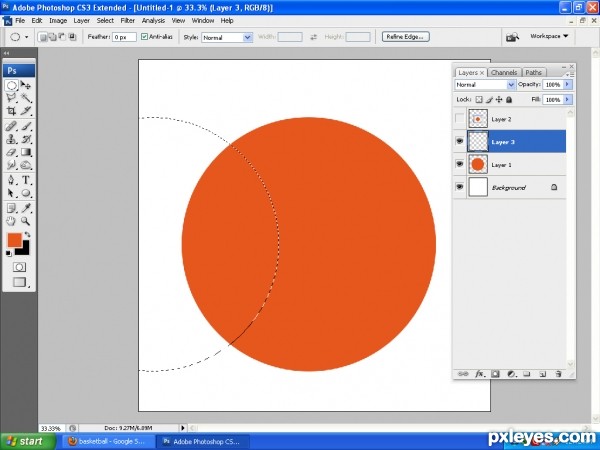Click the Delete layer trash icon
Image resolution: width=600 pixels, height=450 pixels.
pos(558,374)
